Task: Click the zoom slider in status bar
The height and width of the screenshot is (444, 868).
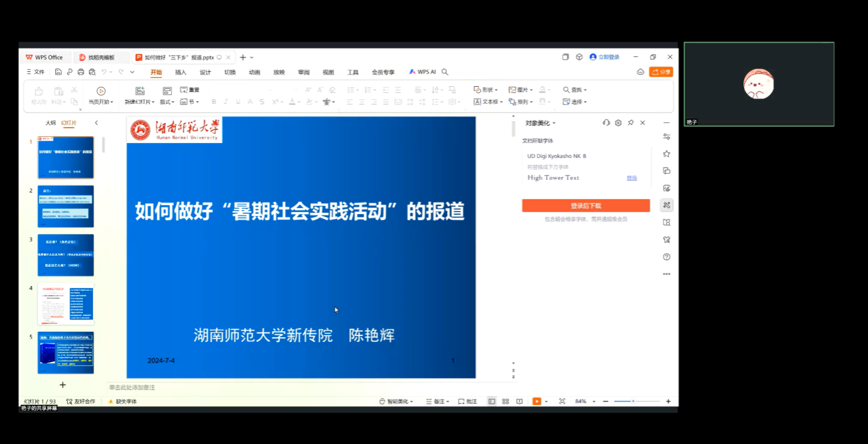Action: [x=637, y=402]
